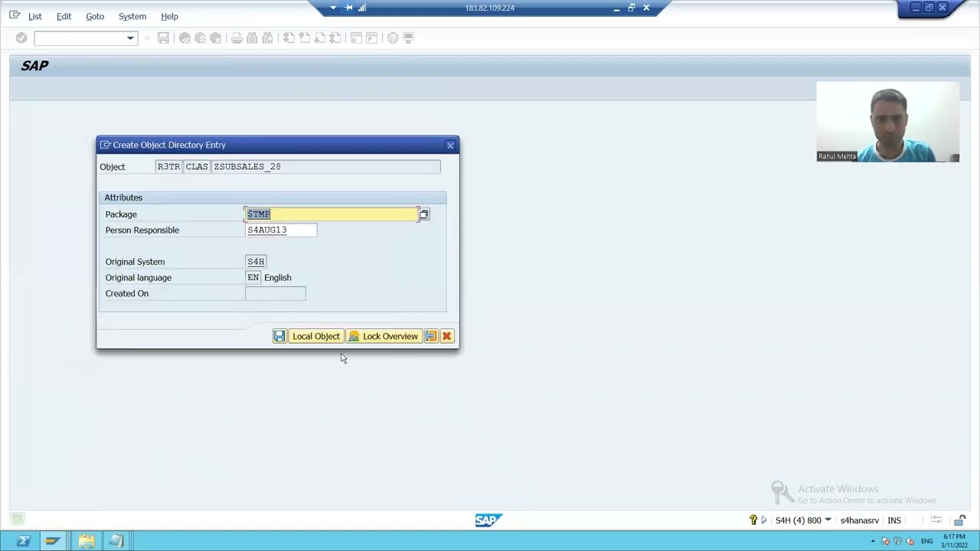Click the Print toolbar icon

point(237,37)
